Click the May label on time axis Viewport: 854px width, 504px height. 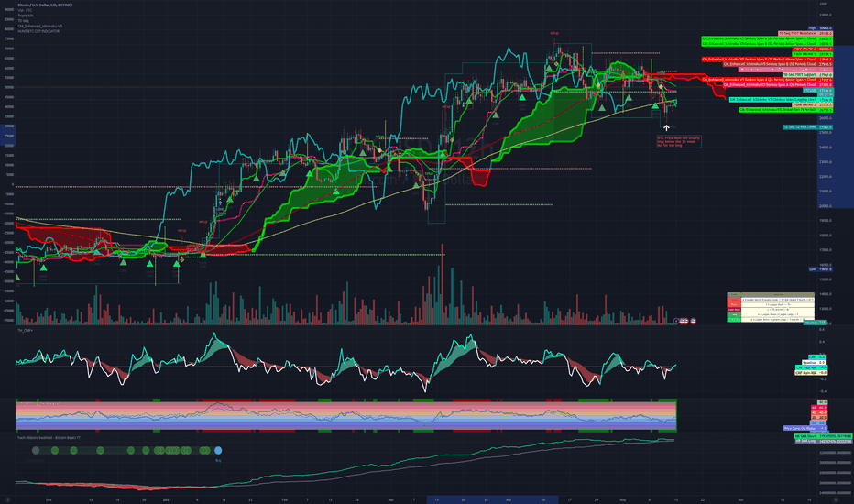[622, 499]
